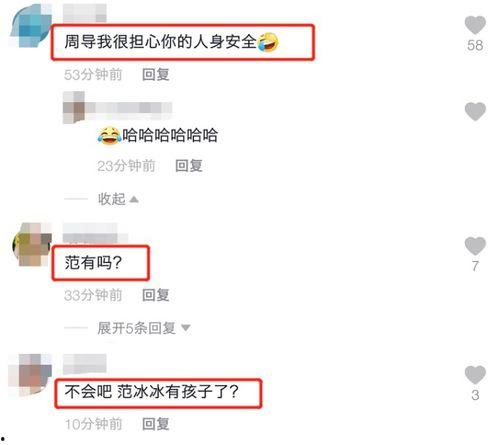The height and width of the screenshot is (445, 500).
Task: Open avatar of the last commenter
Action: [31, 375]
